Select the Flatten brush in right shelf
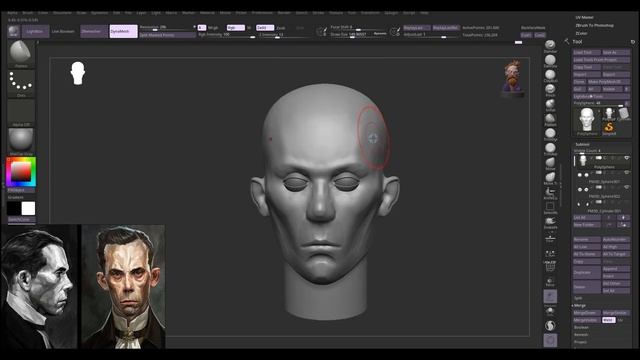 [x=550, y=119]
